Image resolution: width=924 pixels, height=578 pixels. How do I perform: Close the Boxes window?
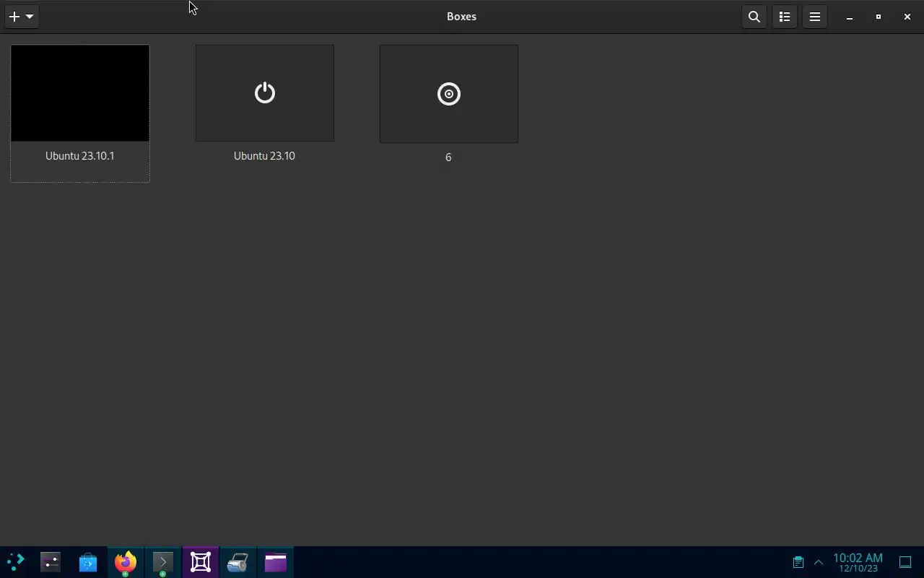[x=907, y=17]
